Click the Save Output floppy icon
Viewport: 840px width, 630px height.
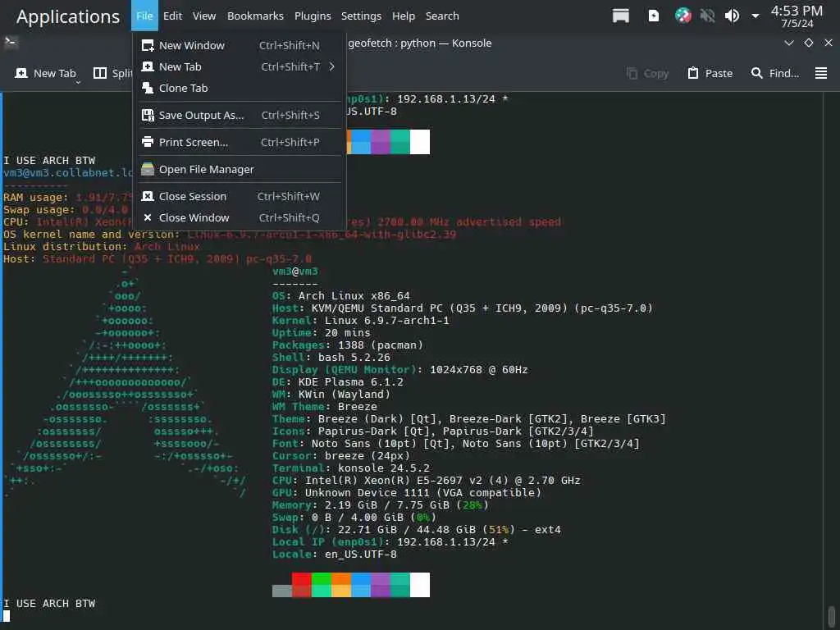click(148, 115)
